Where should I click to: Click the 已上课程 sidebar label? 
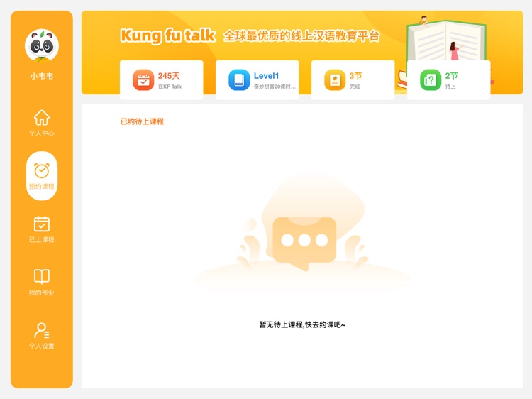[42, 240]
